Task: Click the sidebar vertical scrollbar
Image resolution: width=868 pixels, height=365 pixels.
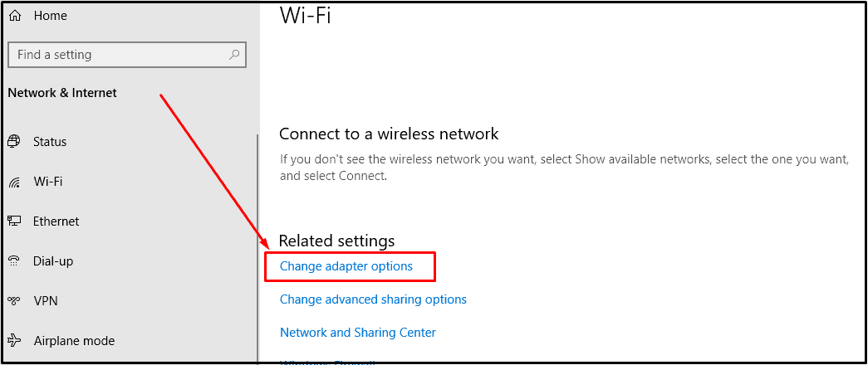Action: point(257,249)
